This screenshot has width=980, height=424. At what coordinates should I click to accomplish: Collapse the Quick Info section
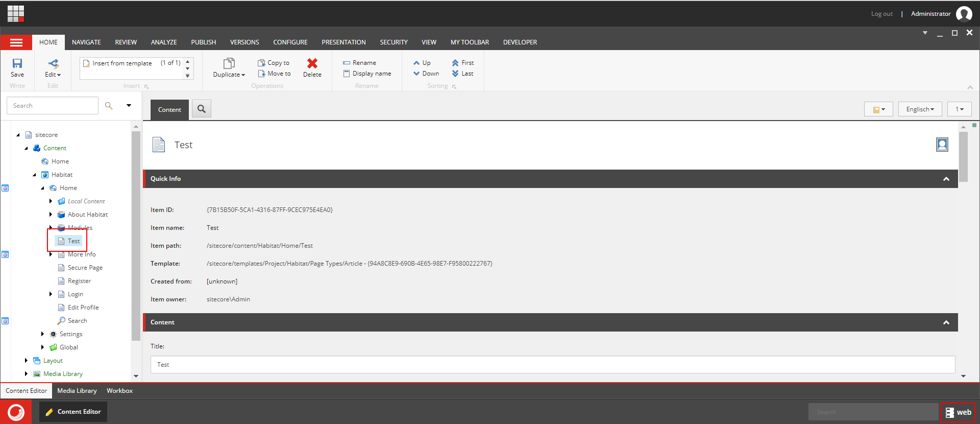(x=946, y=179)
